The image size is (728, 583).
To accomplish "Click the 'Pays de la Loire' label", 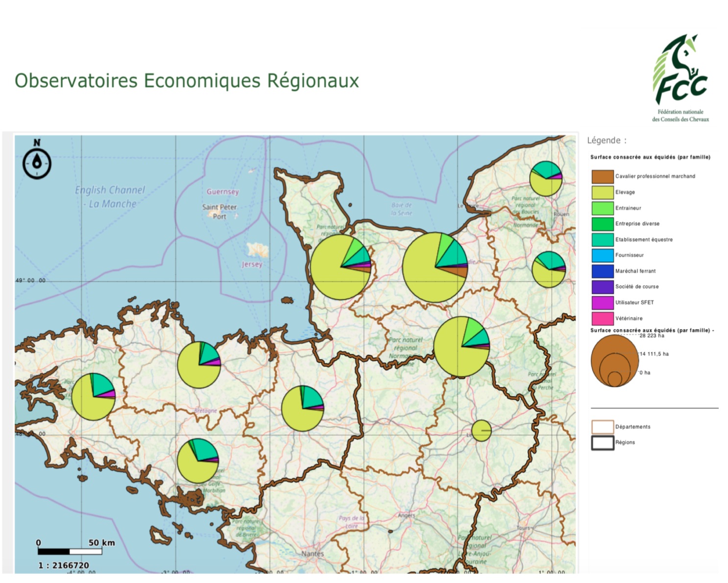I will [x=352, y=522].
